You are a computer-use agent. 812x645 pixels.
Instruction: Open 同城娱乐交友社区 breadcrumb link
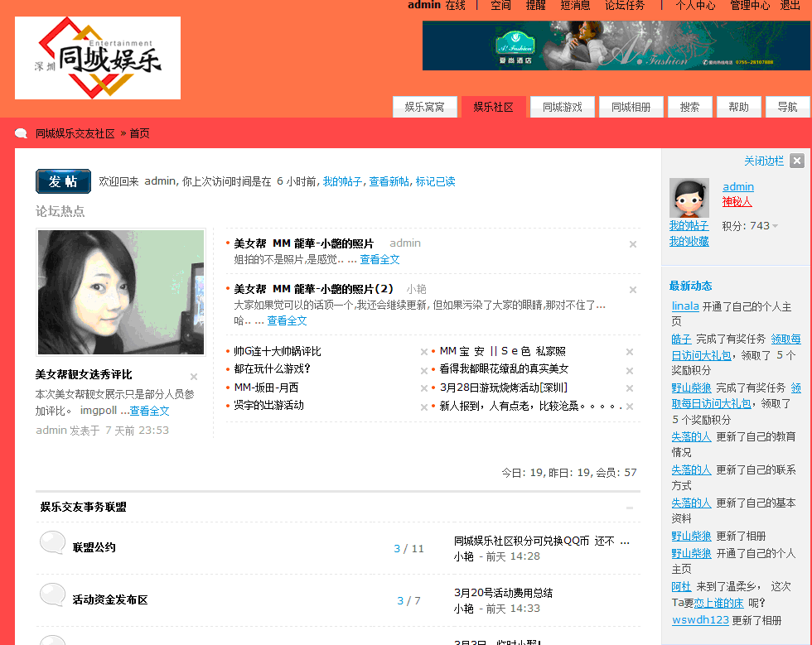point(75,133)
